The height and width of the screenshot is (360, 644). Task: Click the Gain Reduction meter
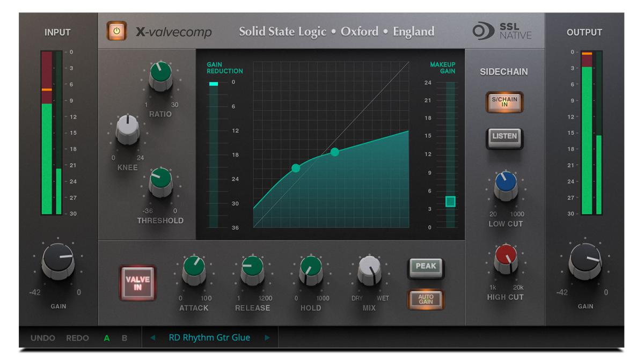(x=214, y=155)
